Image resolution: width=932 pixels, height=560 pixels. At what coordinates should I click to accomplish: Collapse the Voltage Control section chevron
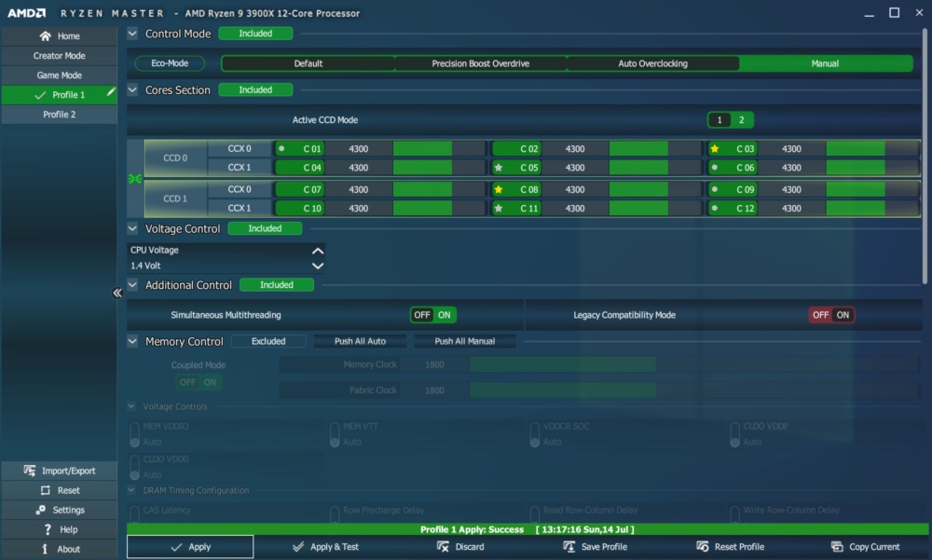[132, 228]
